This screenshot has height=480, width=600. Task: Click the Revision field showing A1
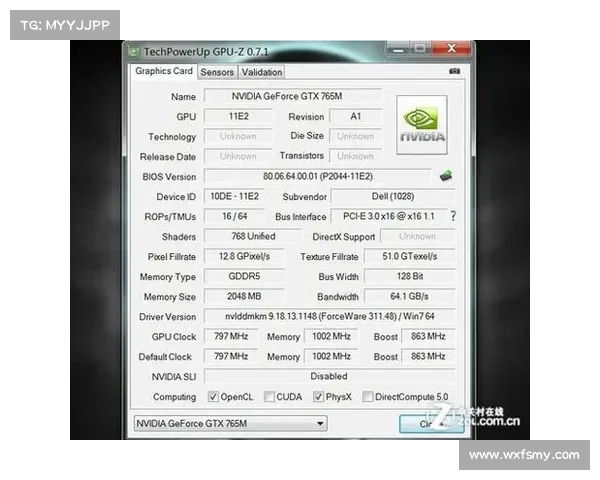tap(356, 116)
